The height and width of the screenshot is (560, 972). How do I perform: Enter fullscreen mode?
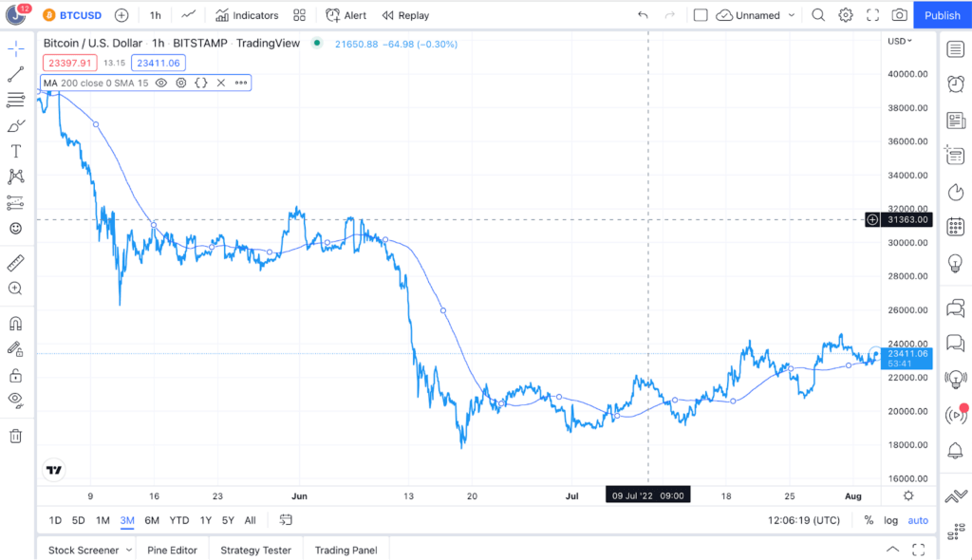pyautogui.click(x=873, y=15)
